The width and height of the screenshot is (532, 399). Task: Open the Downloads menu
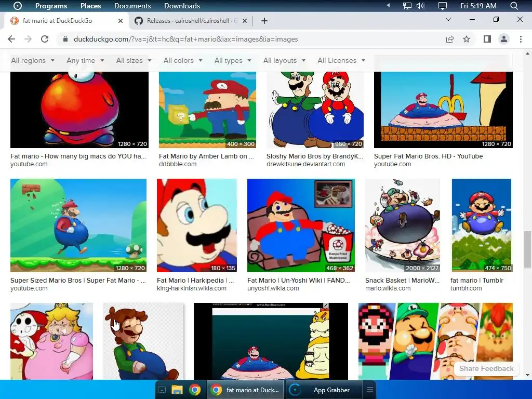[x=182, y=6]
